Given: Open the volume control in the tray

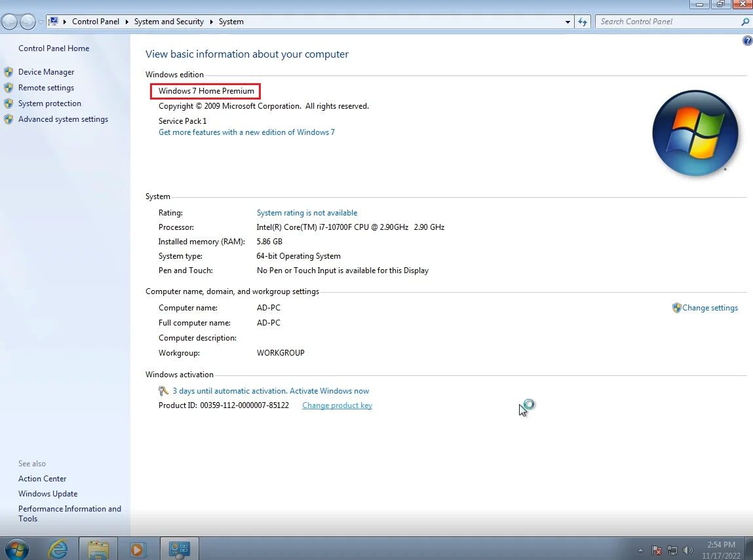Looking at the screenshot, I should click(687, 550).
